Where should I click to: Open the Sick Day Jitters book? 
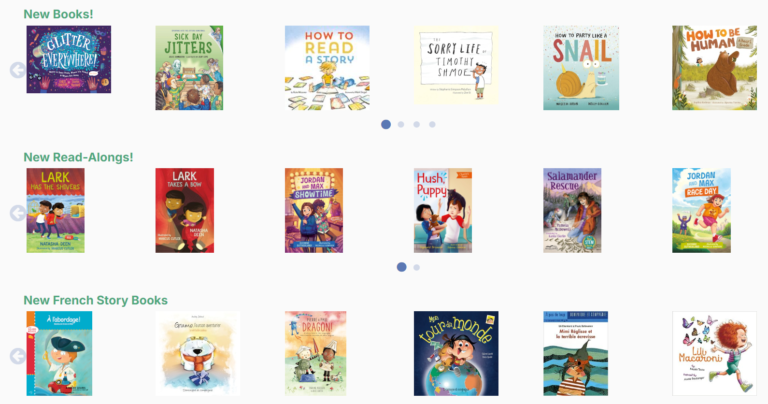click(189, 68)
